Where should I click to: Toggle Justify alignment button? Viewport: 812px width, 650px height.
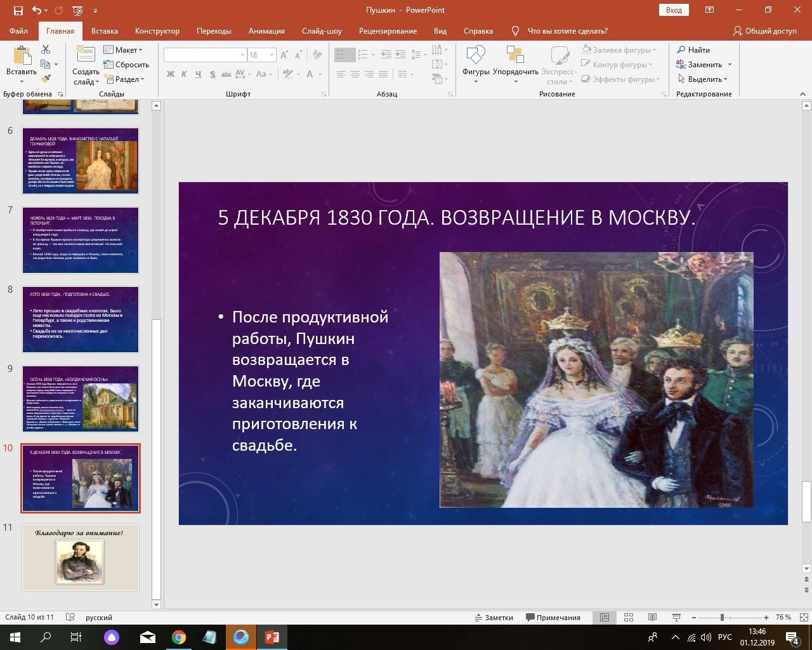coord(383,74)
